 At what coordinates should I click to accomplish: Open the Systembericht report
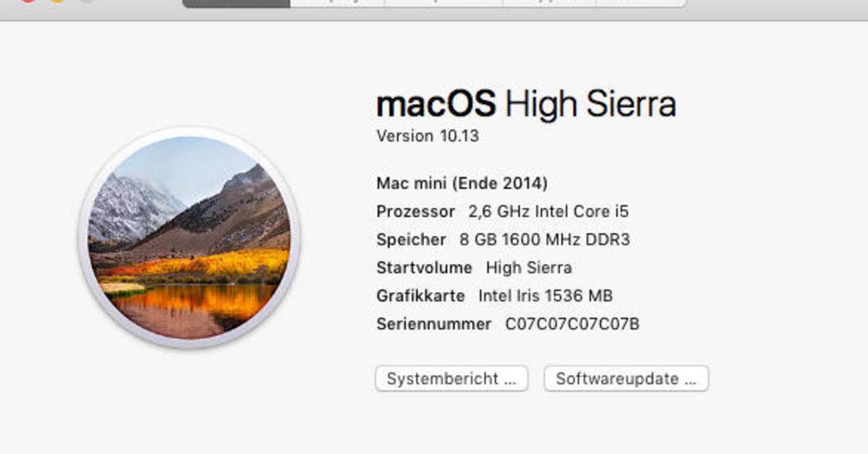[x=451, y=379]
